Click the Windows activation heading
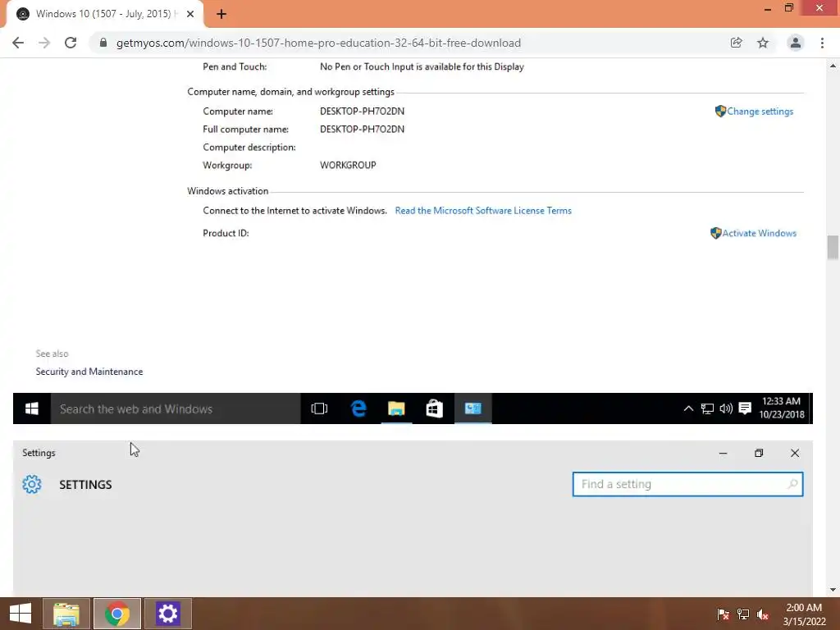The height and width of the screenshot is (630, 840). (228, 190)
